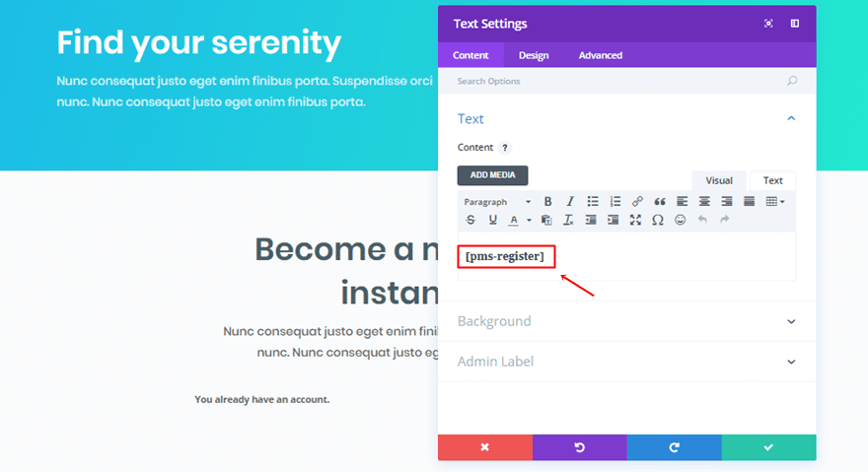Expand the Background section
The width and height of the screenshot is (868, 472).
(626, 321)
